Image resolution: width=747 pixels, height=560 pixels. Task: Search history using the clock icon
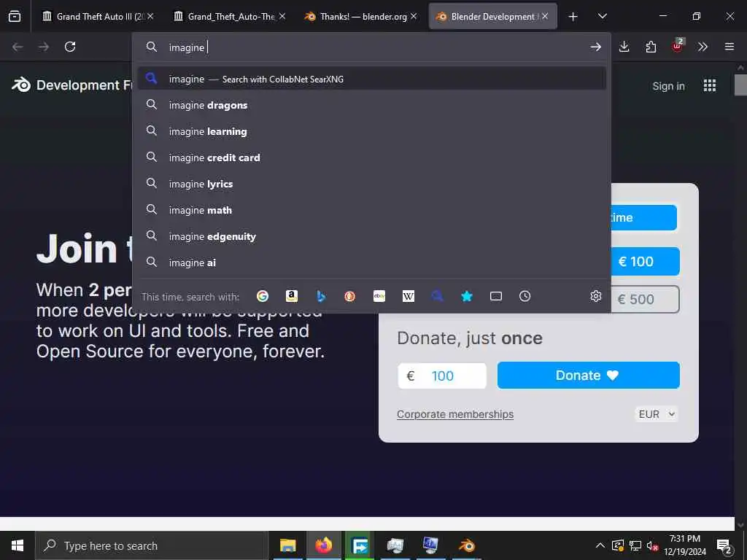525,296
